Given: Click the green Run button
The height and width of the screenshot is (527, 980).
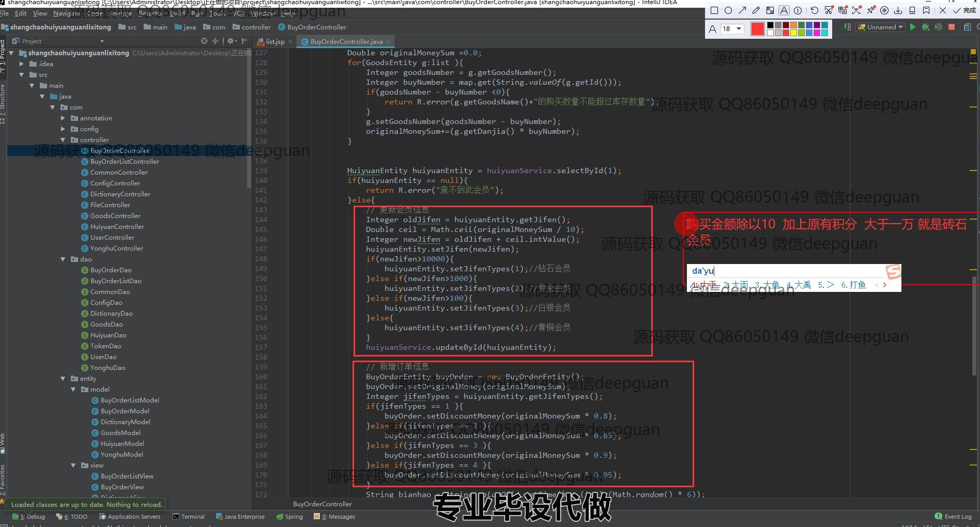Looking at the screenshot, I should (912, 27).
